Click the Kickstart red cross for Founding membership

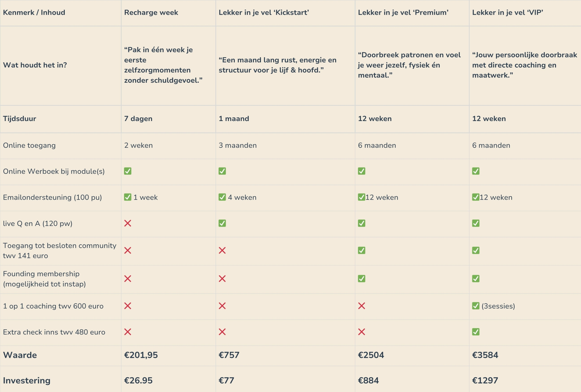[x=222, y=279]
